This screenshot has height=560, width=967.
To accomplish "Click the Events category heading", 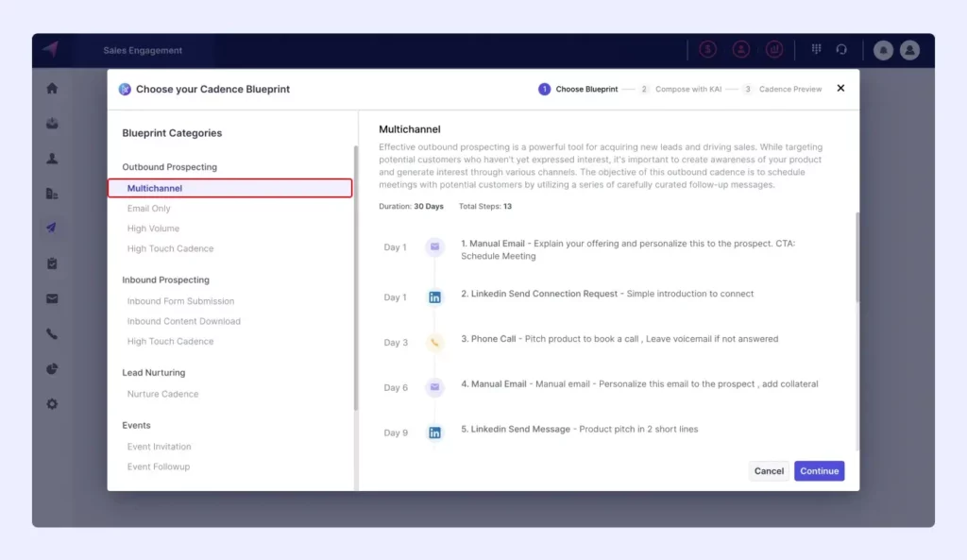I will click(136, 426).
